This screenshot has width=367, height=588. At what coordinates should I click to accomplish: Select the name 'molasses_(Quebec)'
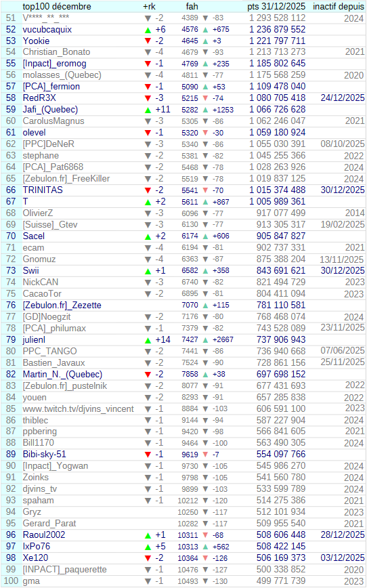[x=62, y=75]
